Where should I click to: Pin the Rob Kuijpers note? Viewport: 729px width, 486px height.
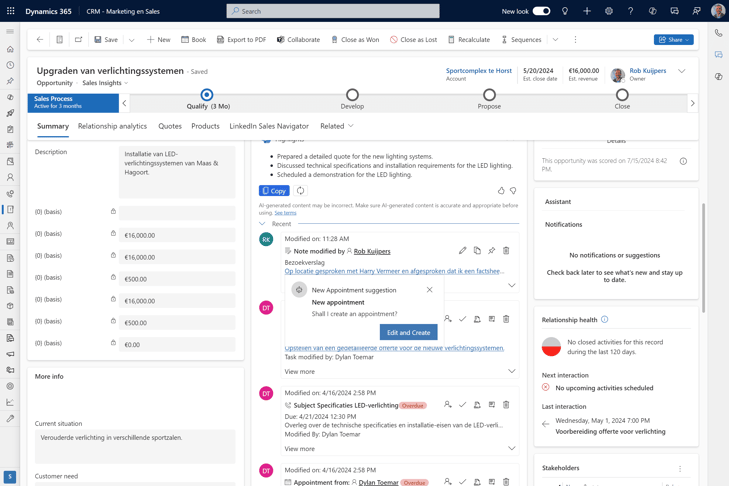[x=491, y=251]
